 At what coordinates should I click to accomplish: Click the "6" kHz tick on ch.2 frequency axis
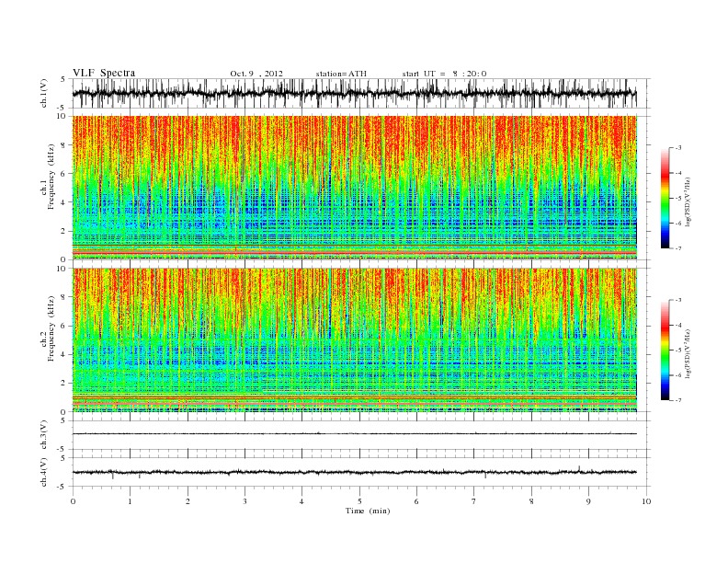coord(63,326)
